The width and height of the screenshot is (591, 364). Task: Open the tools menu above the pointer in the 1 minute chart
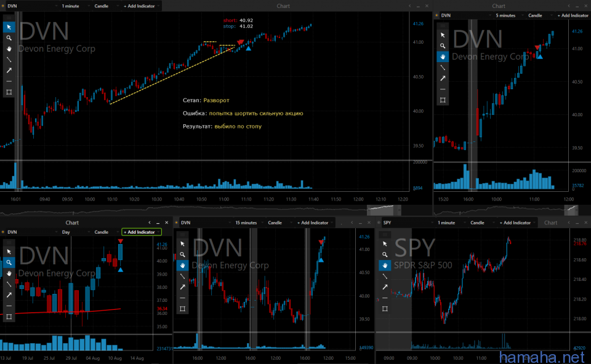point(9,18)
